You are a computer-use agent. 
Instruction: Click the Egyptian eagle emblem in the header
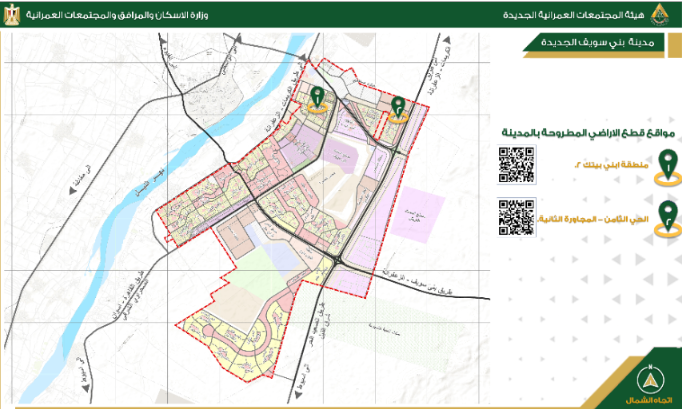(11, 14)
